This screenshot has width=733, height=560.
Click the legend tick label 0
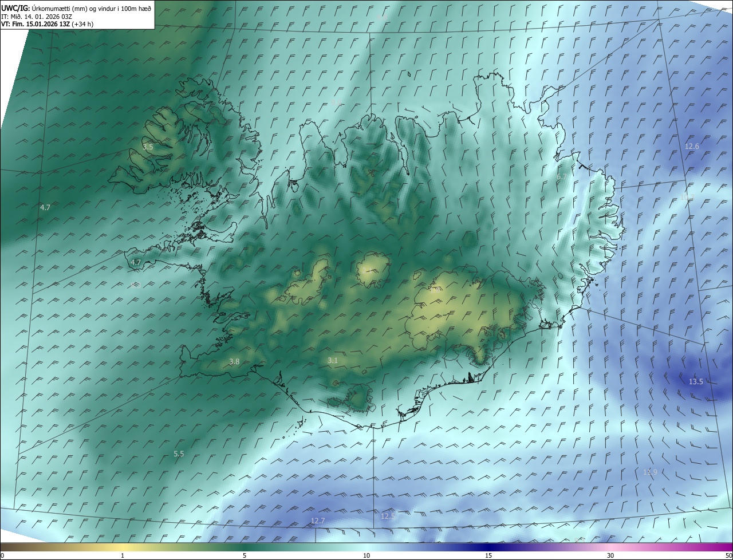(2, 556)
